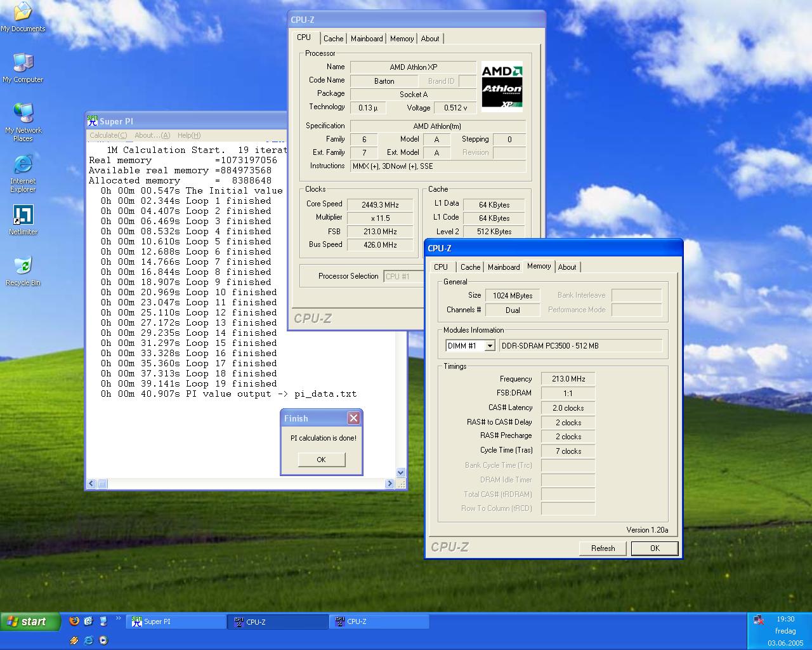Click the Code Name value Barton
812x650 pixels.
pyautogui.click(x=384, y=81)
